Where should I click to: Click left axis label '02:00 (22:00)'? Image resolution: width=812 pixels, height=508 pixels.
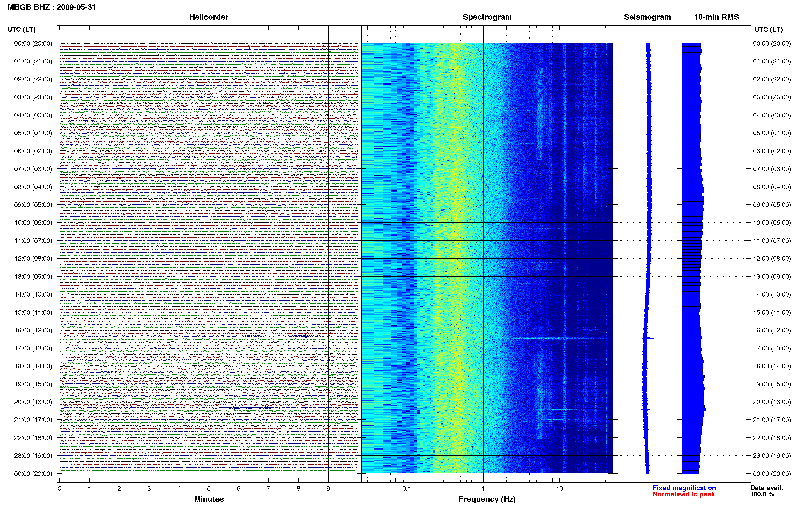pos(33,79)
